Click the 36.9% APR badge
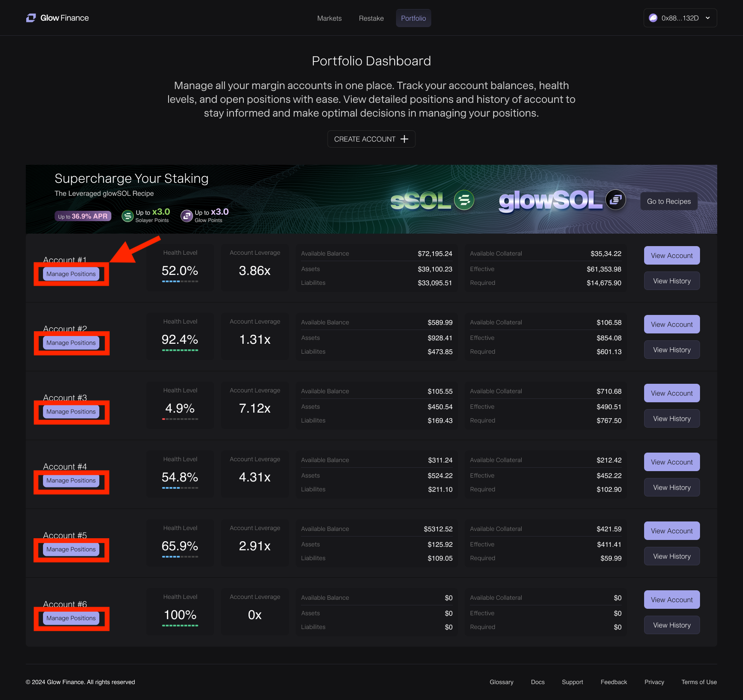This screenshot has height=700, width=743. (x=83, y=216)
